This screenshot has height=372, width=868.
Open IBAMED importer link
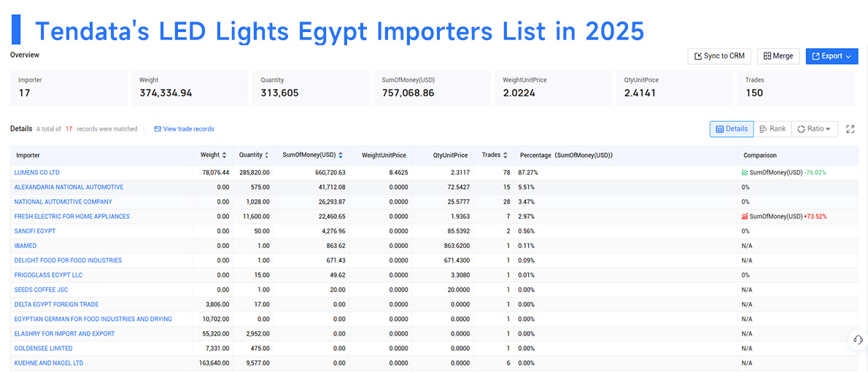(x=26, y=245)
